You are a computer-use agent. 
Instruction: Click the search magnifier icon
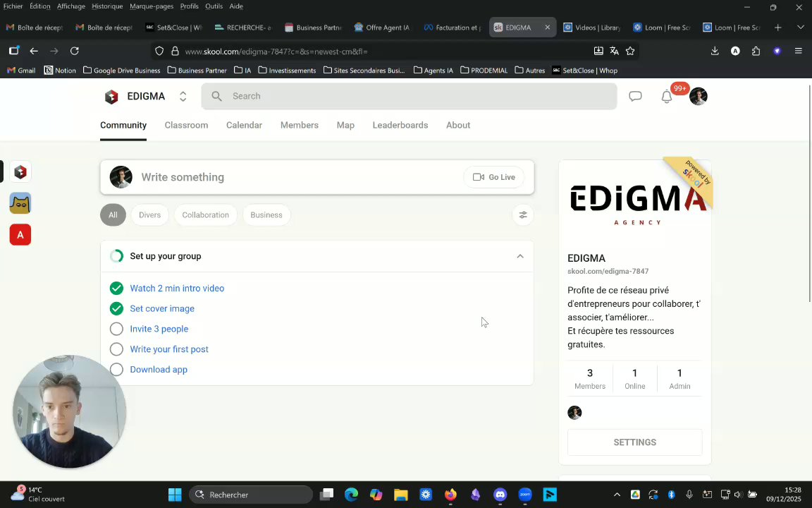click(x=216, y=97)
